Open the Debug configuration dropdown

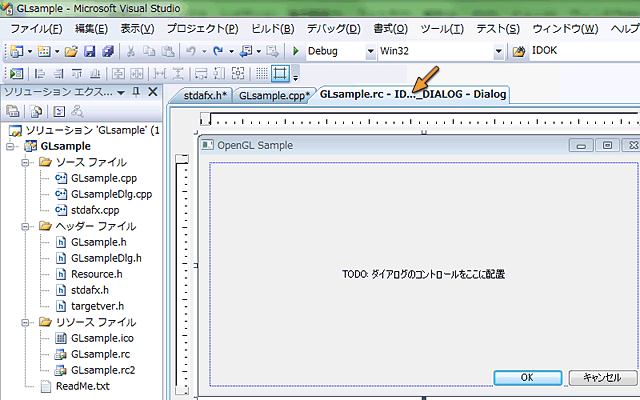click(371, 51)
